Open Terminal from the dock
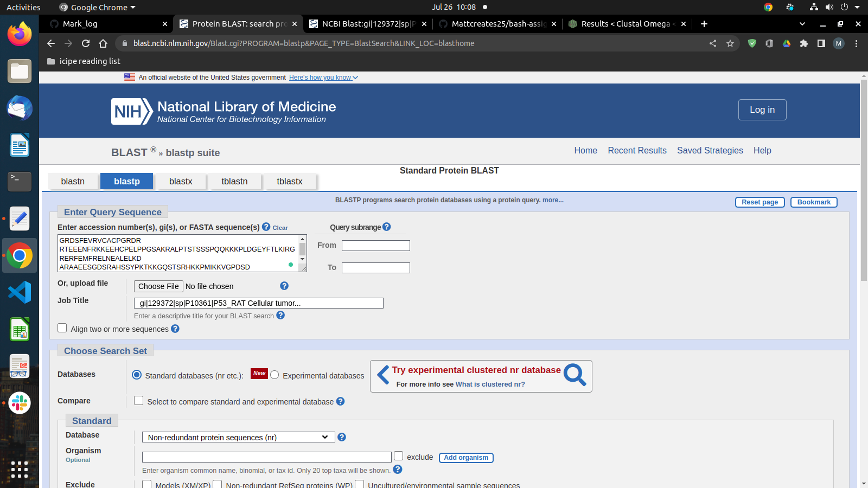Image resolution: width=868 pixels, height=488 pixels. pos(20,182)
